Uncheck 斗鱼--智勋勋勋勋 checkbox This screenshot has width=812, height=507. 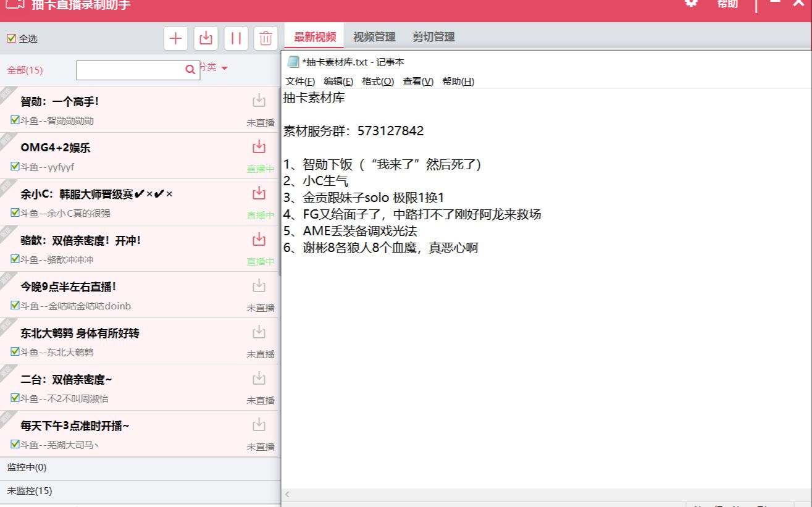tap(15, 120)
